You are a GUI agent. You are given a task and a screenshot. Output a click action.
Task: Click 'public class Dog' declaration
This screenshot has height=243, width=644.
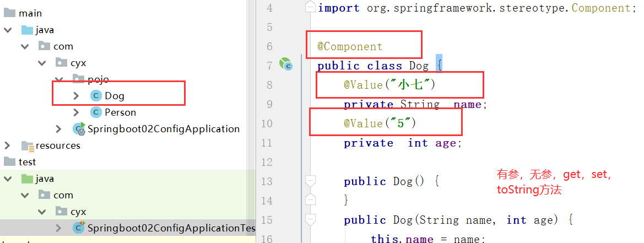pyautogui.click(x=373, y=66)
